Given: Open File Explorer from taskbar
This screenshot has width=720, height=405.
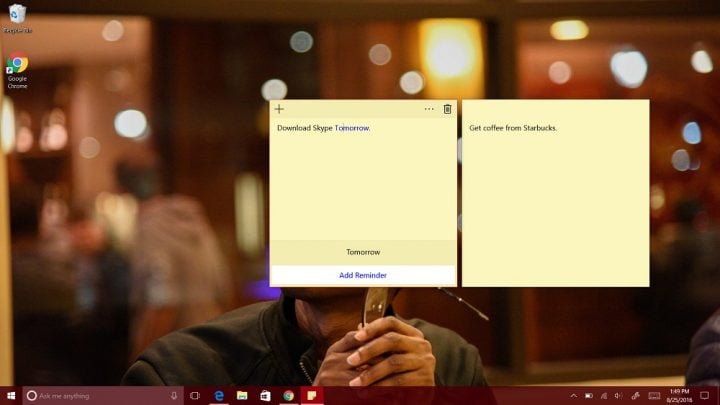Looking at the screenshot, I should (x=242, y=396).
